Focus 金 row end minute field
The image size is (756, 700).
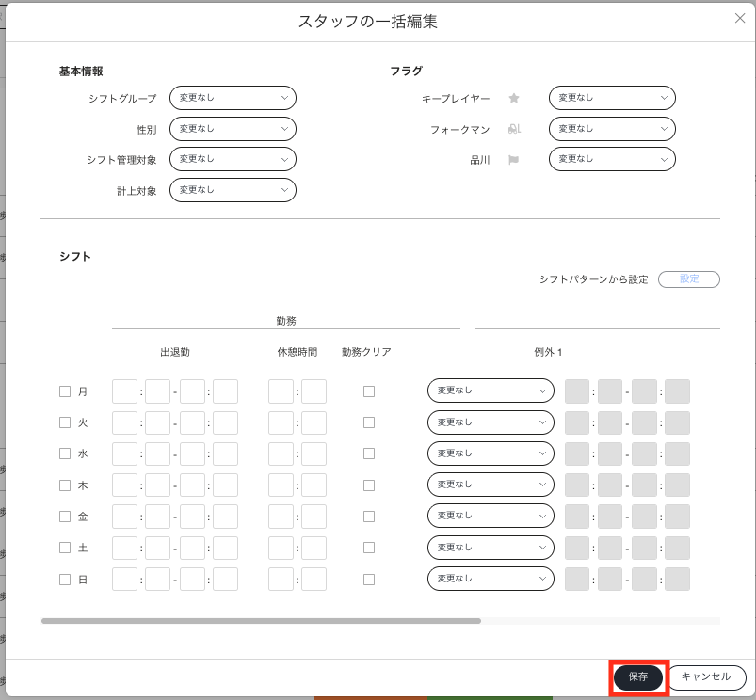pos(225,517)
